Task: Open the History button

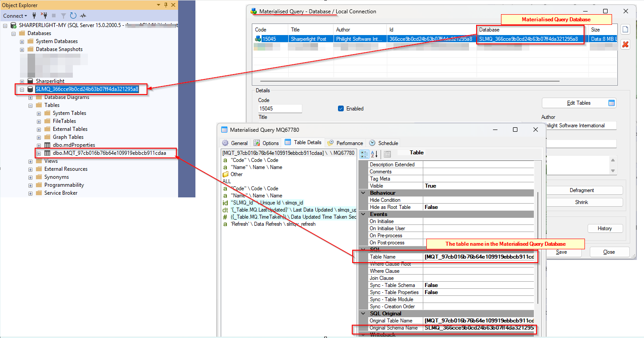Action: [604, 228]
